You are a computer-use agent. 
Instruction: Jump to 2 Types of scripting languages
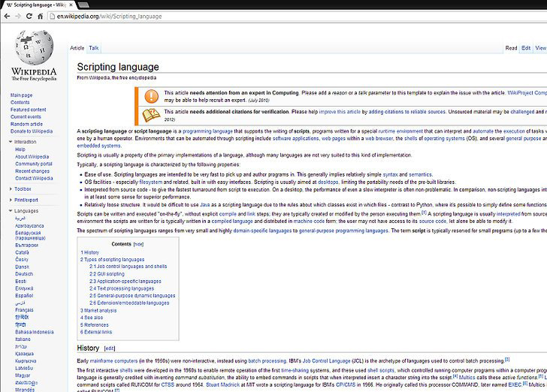(x=113, y=260)
